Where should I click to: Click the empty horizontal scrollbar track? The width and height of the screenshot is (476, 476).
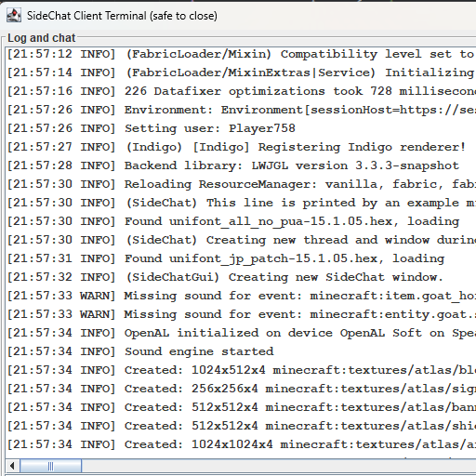click(x=279, y=466)
